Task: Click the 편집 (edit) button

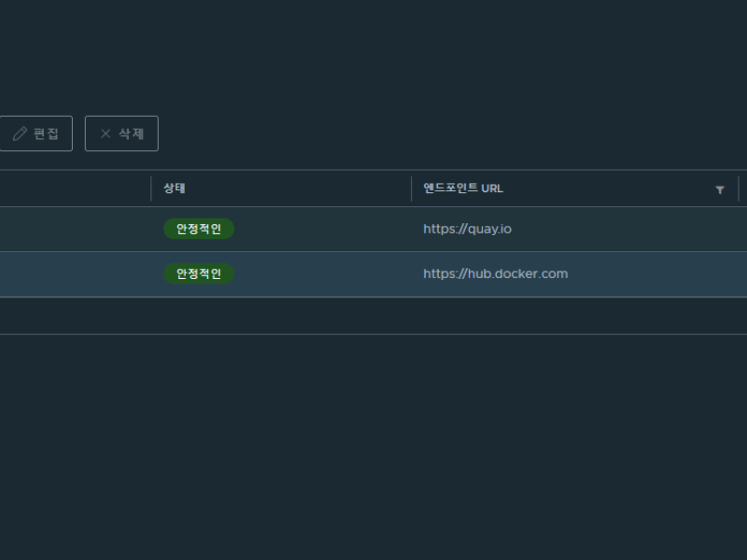Action: 35,133
